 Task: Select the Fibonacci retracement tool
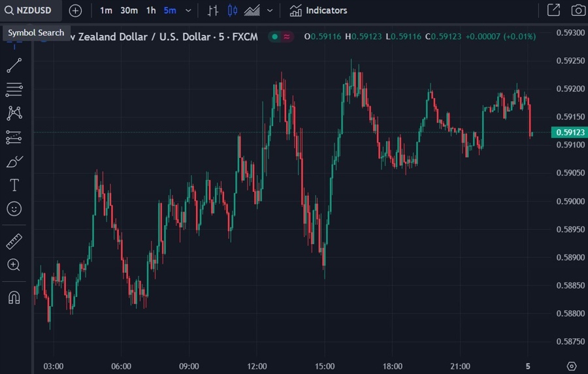pos(14,89)
